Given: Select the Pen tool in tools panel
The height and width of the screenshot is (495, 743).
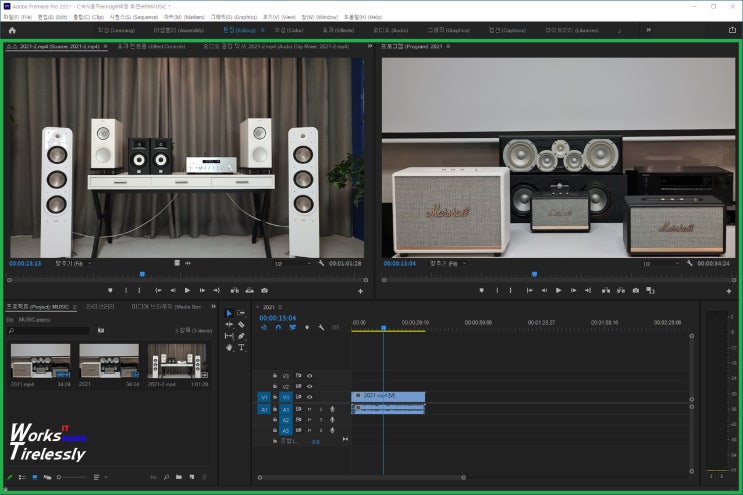Looking at the screenshot, I should click(241, 336).
